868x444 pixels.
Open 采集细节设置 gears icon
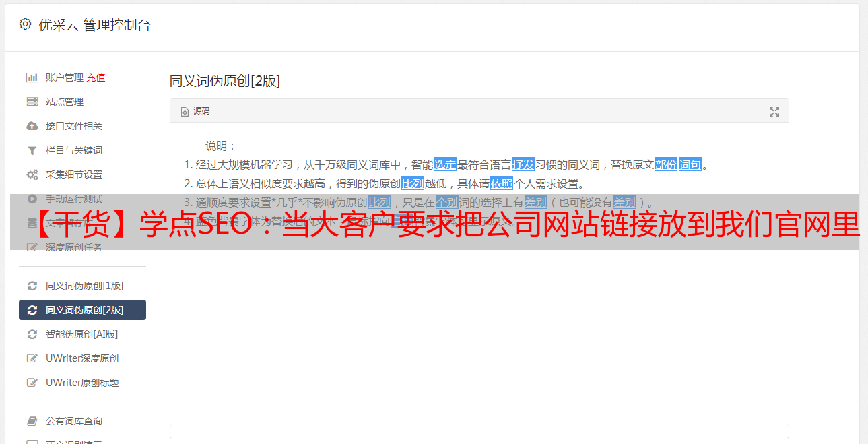[x=32, y=175]
